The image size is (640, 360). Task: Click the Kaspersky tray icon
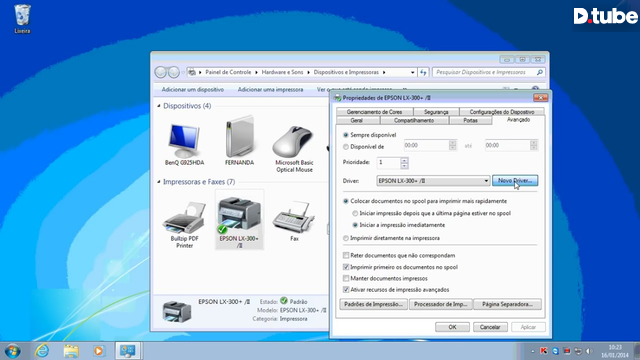point(544,351)
